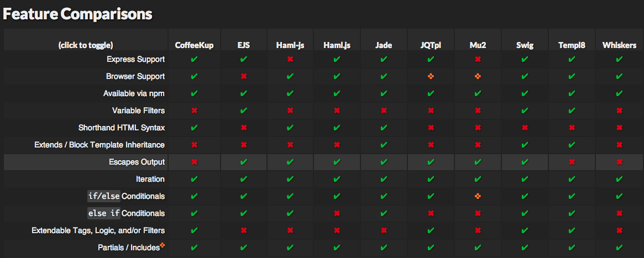Toggle the Shorthand HTML Syntax row label
This screenshot has width=644, height=258.
pyautogui.click(x=122, y=128)
